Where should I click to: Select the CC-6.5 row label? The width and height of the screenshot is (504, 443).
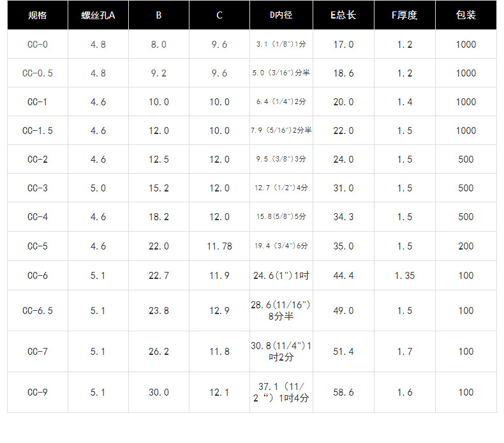(x=38, y=311)
